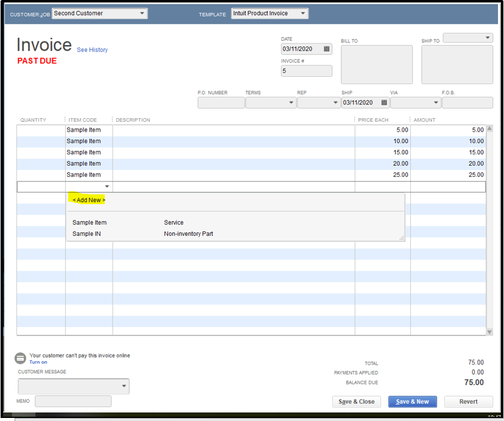504x421 pixels.
Task: Select Sample Item Service from item list
Action: [236, 222]
